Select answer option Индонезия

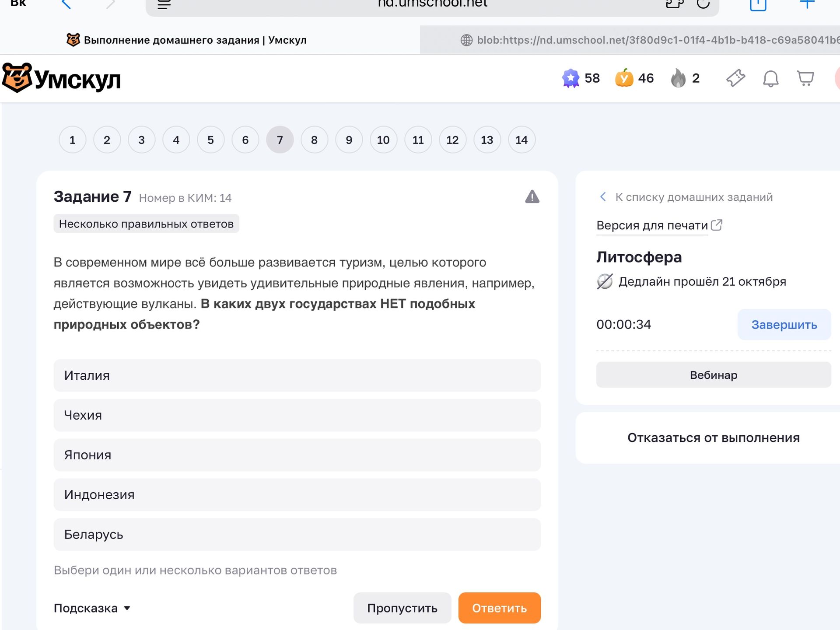297,495
